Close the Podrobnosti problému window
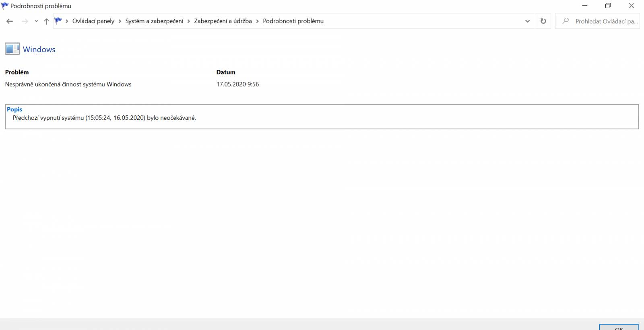 click(x=632, y=6)
